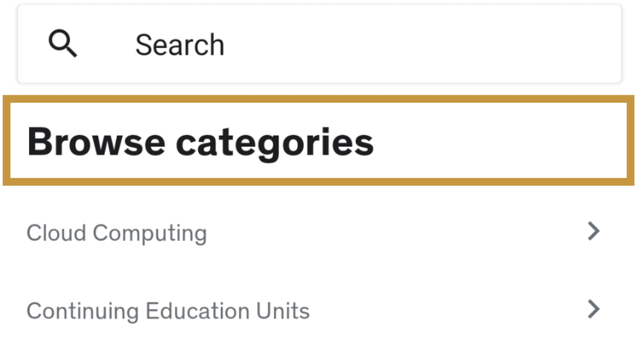Tap the search icon in the search bar
This screenshot has width=639, height=364.
(x=62, y=44)
